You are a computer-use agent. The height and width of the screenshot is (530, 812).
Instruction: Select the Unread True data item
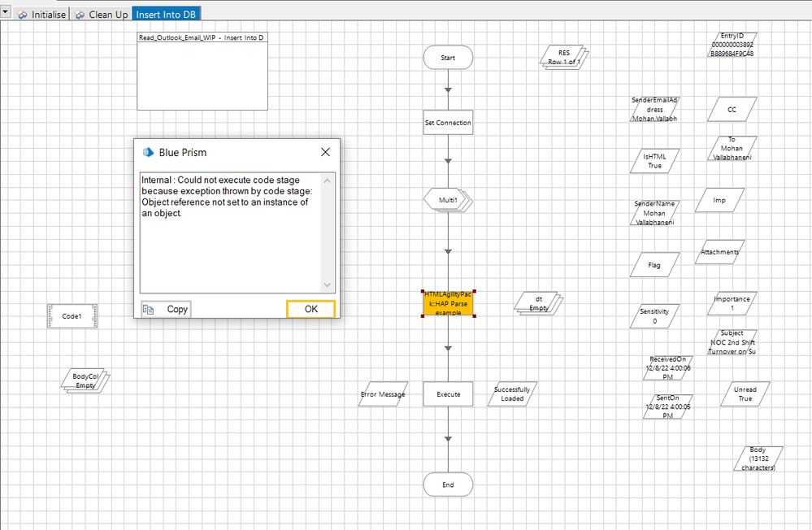point(745,394)
